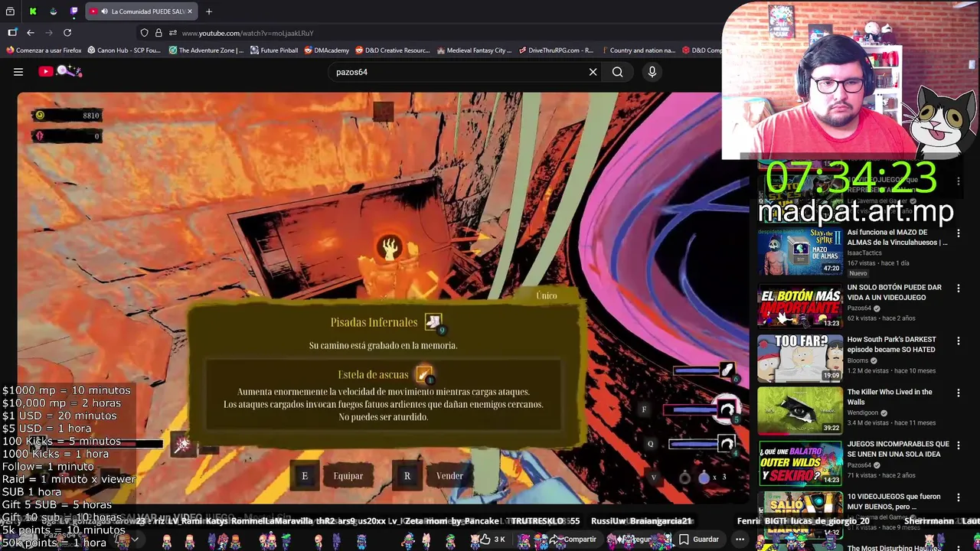Screen dimensions: 980x551
Task: Open 'The Killer Who Lived in the Walls' thumbnail
Action: 800,409
